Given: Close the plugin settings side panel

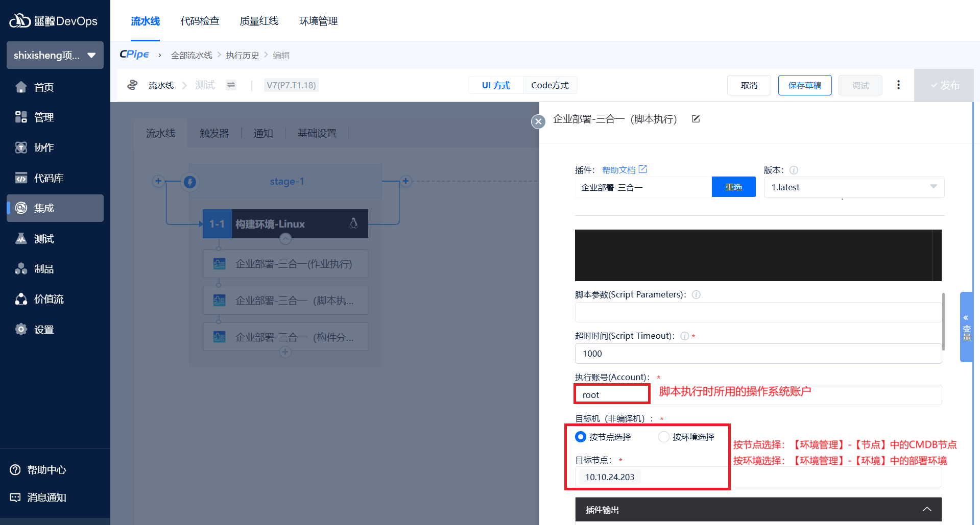Looking at the screenshot, I should pyautogui.click(x=538, y=121).
